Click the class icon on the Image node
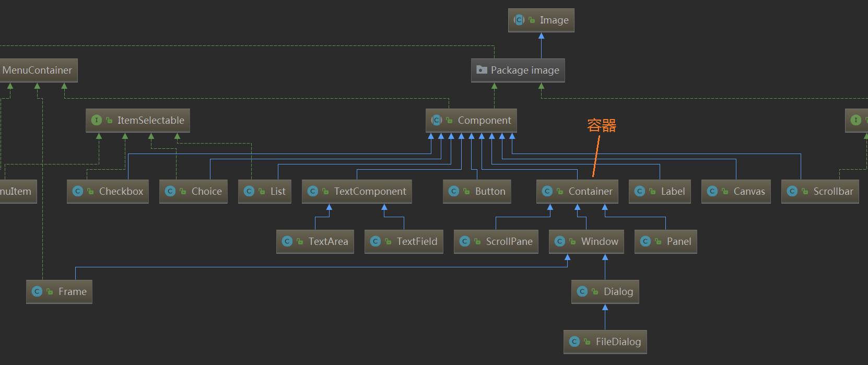 click(x=519, y=20)
